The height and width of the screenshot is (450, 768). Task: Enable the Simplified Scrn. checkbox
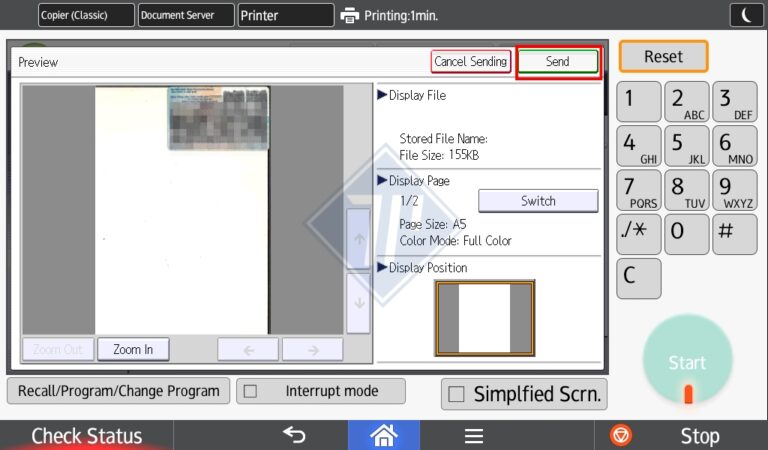pos(457,394)
